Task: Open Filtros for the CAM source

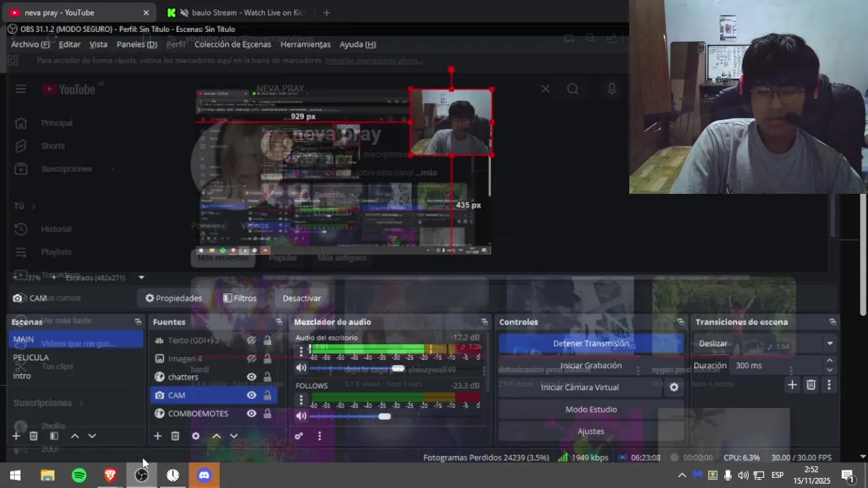Action: (x=240, y=298)
